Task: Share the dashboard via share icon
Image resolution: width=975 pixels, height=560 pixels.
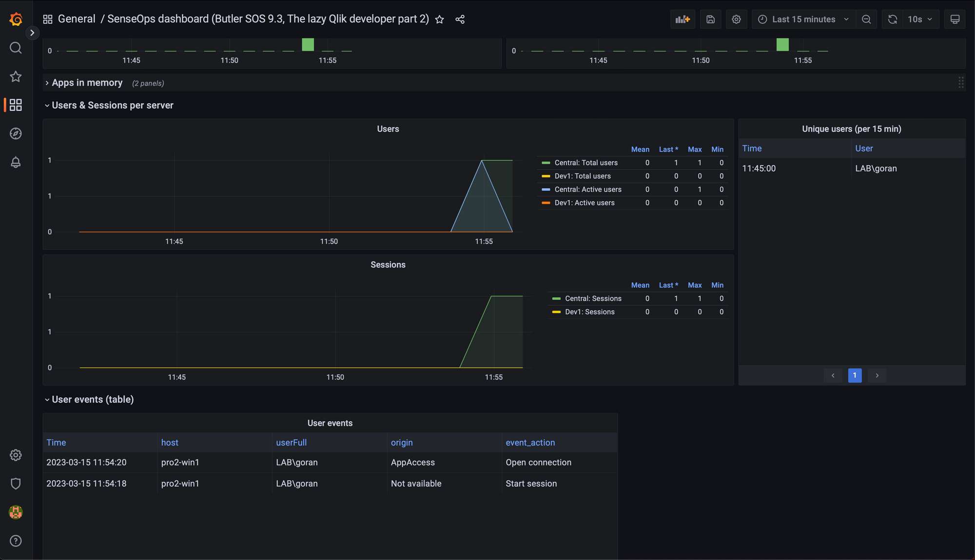Action: (x=460, y=19)
